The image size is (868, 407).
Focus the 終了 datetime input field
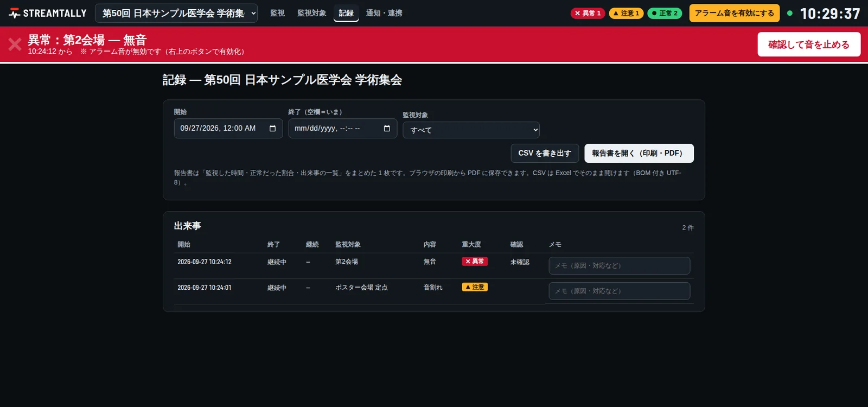343,129
